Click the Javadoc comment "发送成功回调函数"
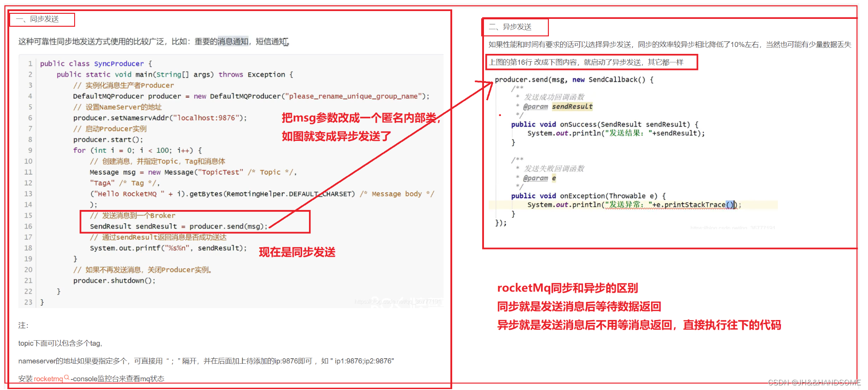The width and height of the screenshot is (868, 390). 554,97
